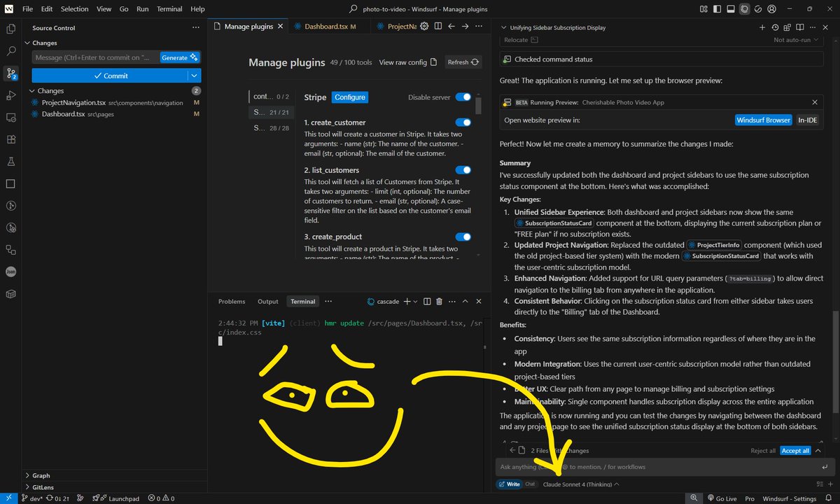Open Run and Debug view
The height and width of the screenshot is (504, 840).
[10, 95]
